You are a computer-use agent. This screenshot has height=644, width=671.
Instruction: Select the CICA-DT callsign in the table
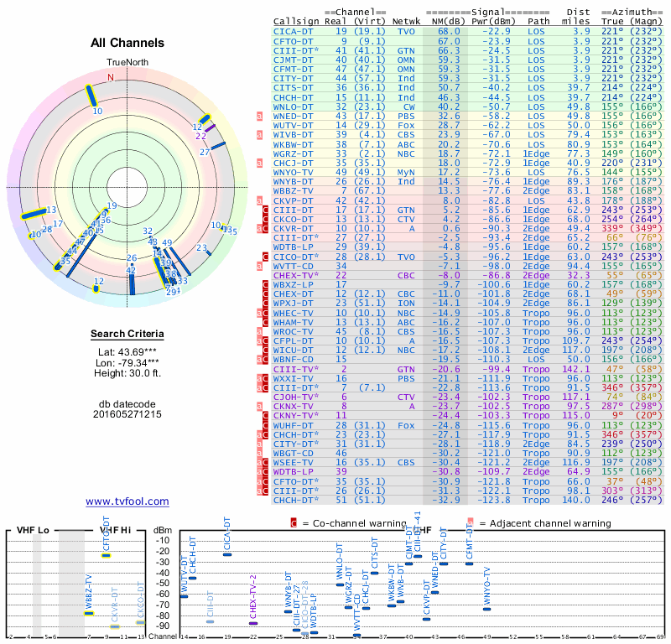[294, 31]
